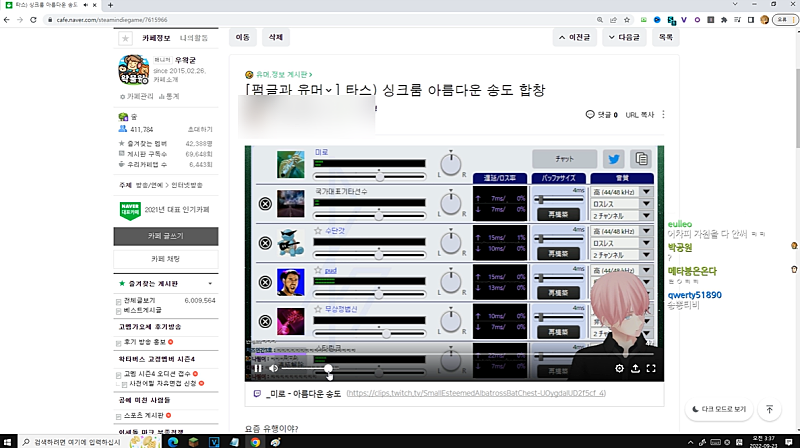Switch to the 나의활동 tab
The image size is (800, 448).
[x=194, y=38]
